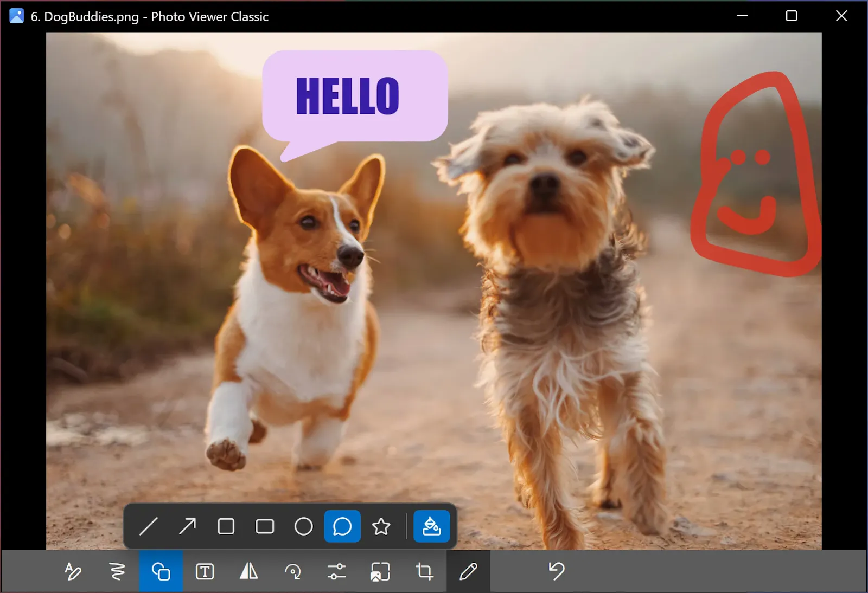The height and width of the screenshot is (593, 868).
Task: Open the shapes tool in bottom toolbar
Action: click(161, 571)
